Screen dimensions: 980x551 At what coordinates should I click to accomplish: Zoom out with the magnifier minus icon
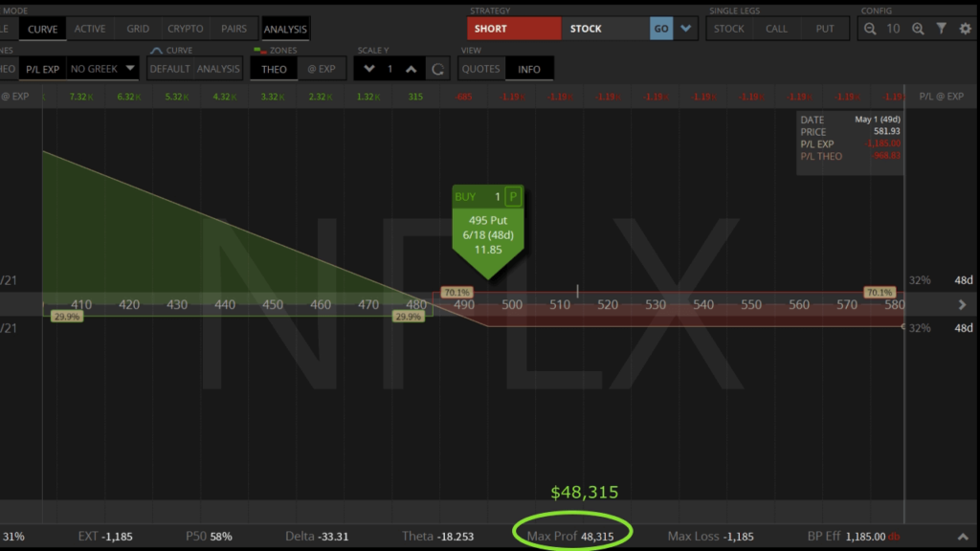[x=870, y=29]
